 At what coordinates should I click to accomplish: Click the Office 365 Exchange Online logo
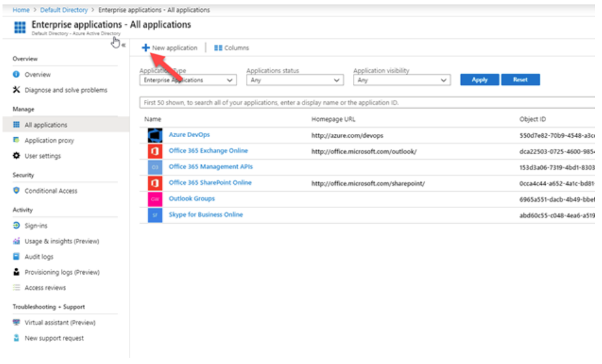(x=155, y=151)
